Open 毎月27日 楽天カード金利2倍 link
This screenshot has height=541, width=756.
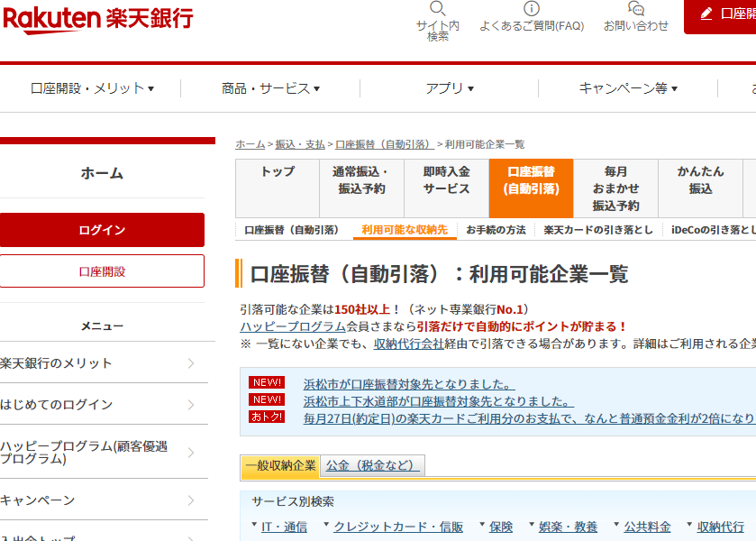(x=529, y=418)
